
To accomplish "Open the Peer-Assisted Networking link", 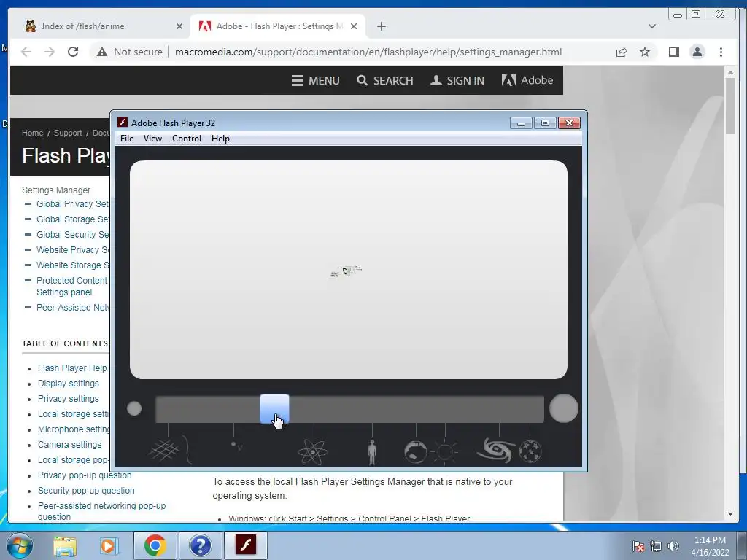I will (73, 307).
